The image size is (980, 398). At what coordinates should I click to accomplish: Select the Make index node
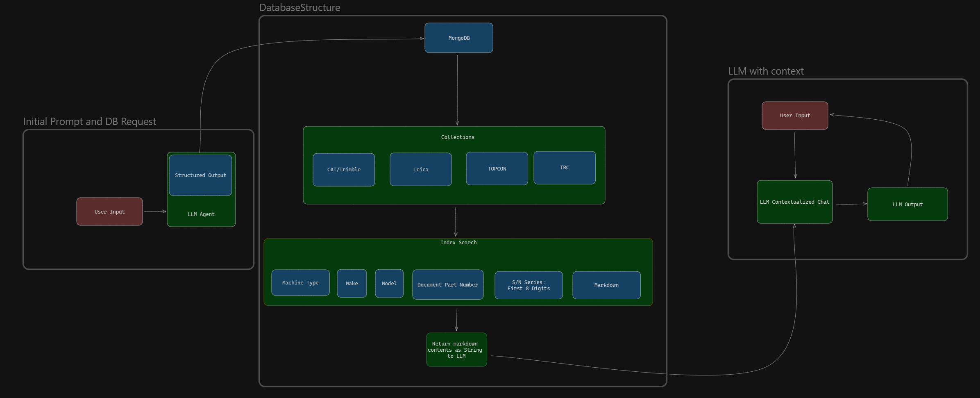coord(352,284)
